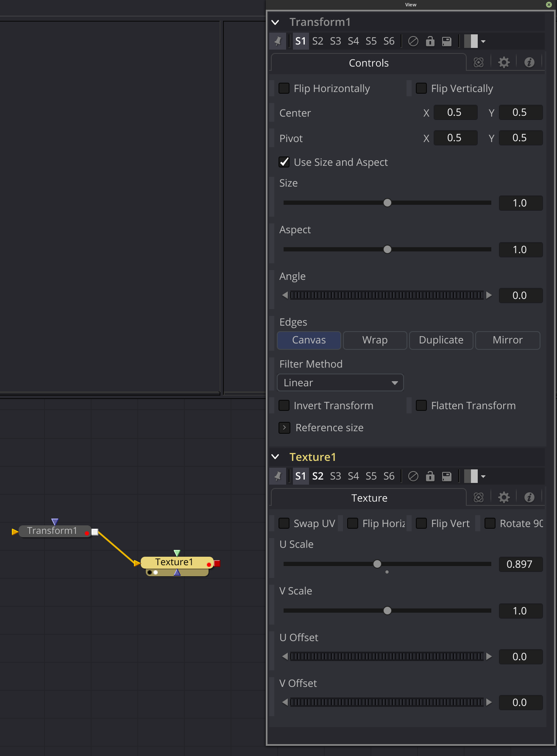Image resolution: width=557 pixels, height=756 pixels.
Task: Set Edges mode to Wrap
Action: click(375, 340)
